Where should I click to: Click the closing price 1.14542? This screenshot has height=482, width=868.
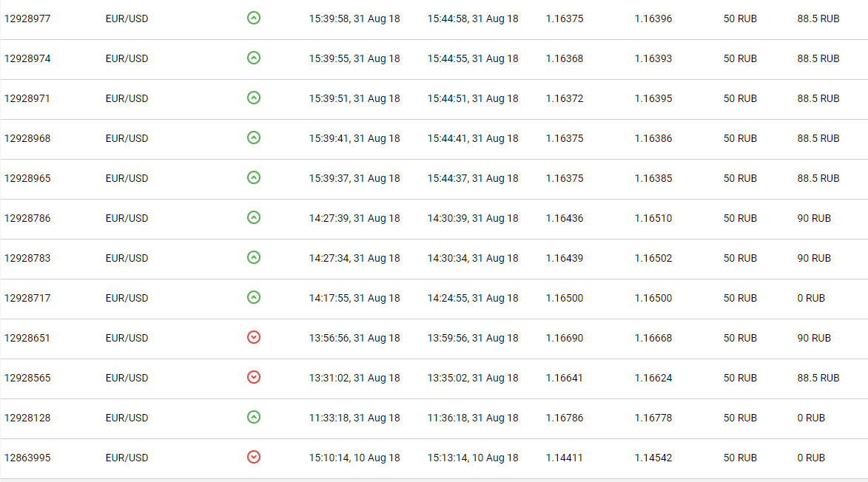(x=653, y=458)
